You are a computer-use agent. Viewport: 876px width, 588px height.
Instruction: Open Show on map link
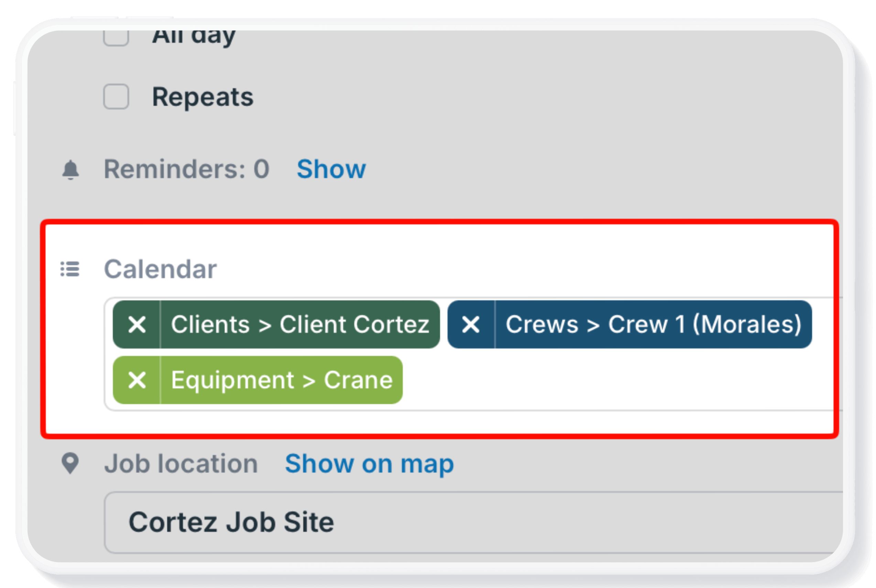pyautogui.click(x=370, y=464)
